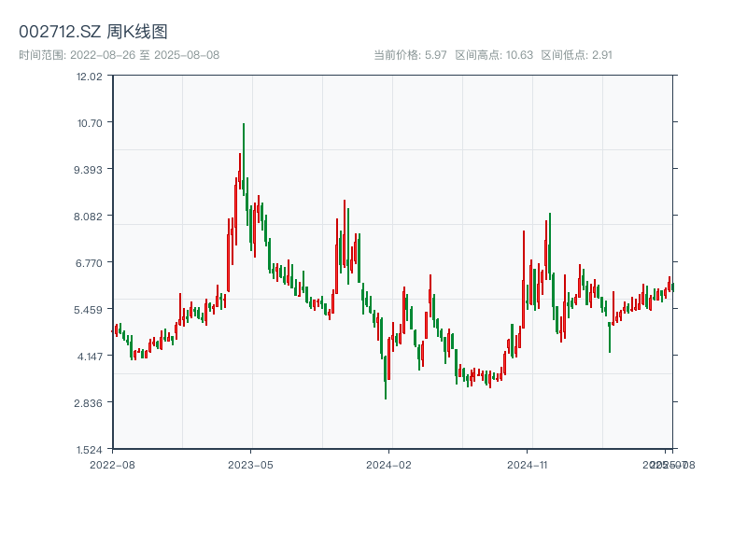Click the 当前价格 5.97 label
This screenshot has height=560, width=747.
pos(410,55)
